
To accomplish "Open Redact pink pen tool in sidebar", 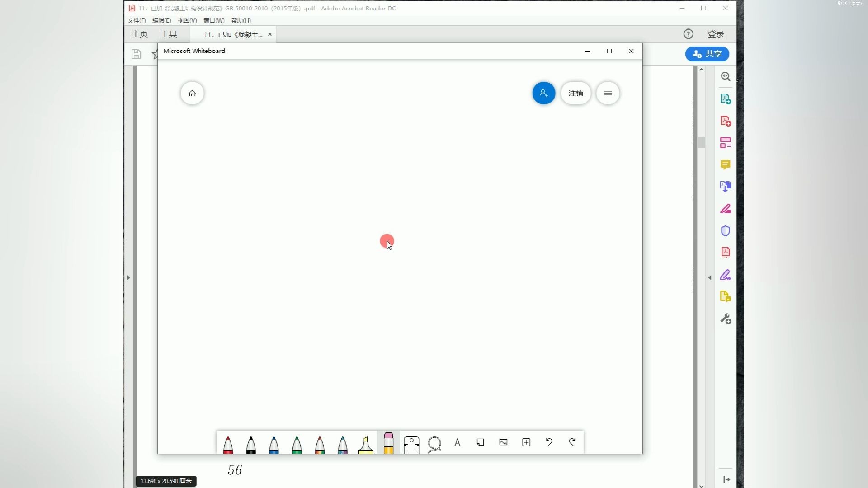I will click(726, 209).
